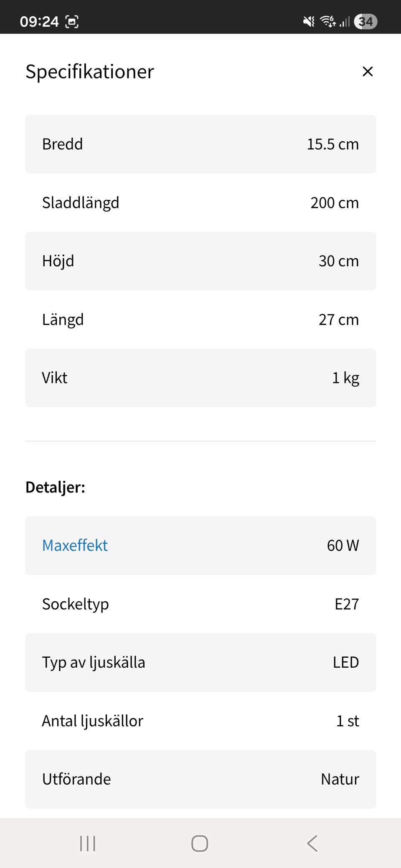Viewport: 401px width, 868px height.
Task: Tap the muted sound status icon
Action: (309, 21)
